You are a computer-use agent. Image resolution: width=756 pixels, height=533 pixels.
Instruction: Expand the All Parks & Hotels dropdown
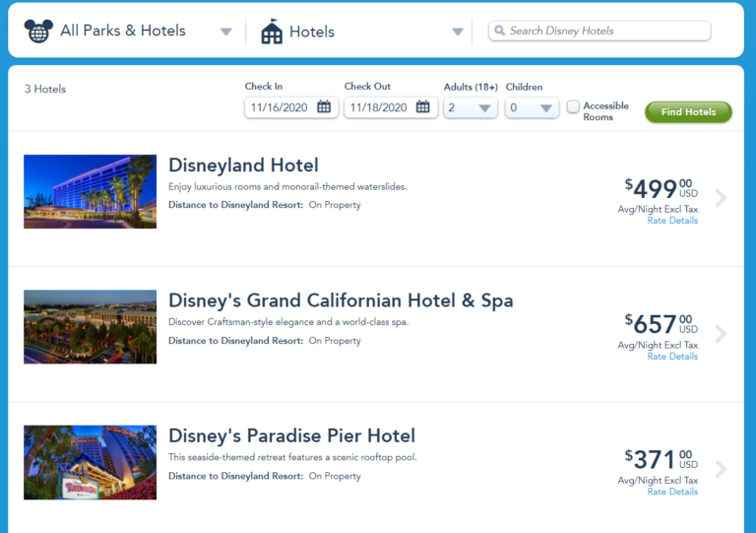pyautogui.click(x=226, y=32)
